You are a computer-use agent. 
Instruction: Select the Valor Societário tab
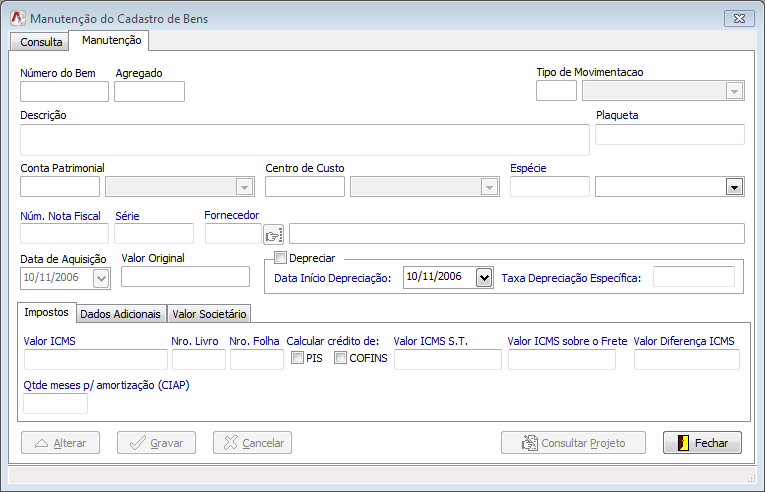209,314
